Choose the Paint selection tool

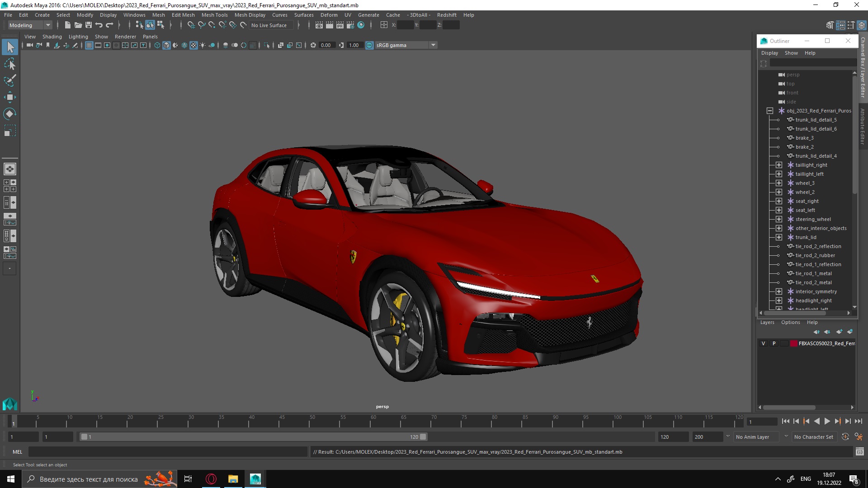point(10,80)
